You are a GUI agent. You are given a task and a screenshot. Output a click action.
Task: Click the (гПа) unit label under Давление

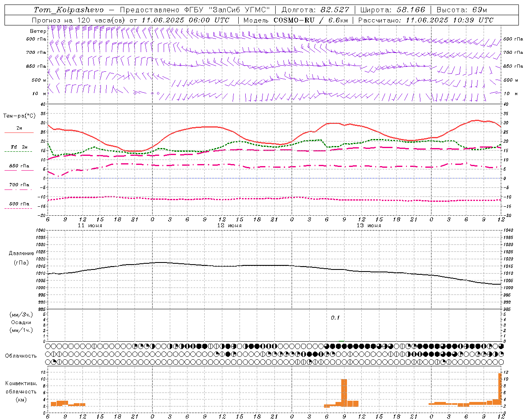pyautogui.click(x=21, y=262)
